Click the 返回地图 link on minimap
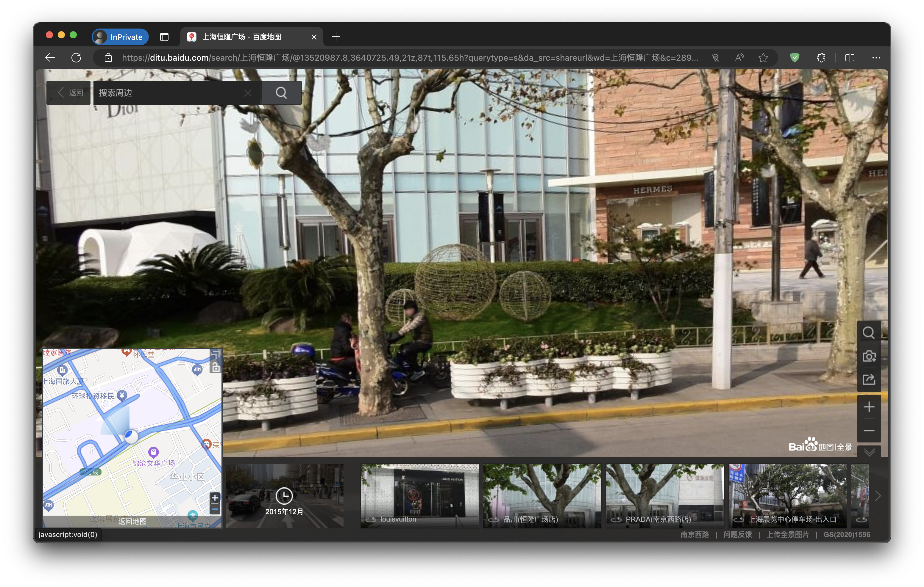The height and width of the screenshot is (587, 924). (x=132, y=521)
